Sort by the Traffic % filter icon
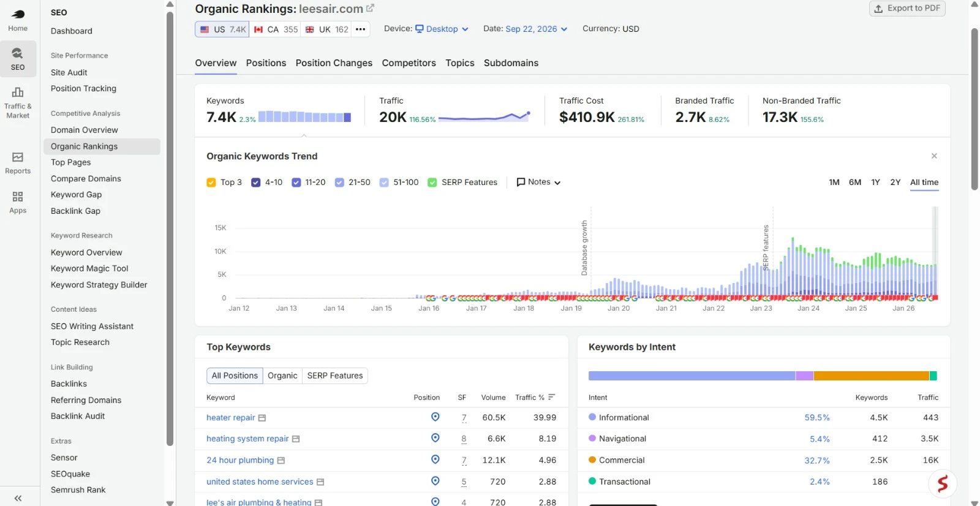Screen dimensions: 980x506 pos(551,397)
